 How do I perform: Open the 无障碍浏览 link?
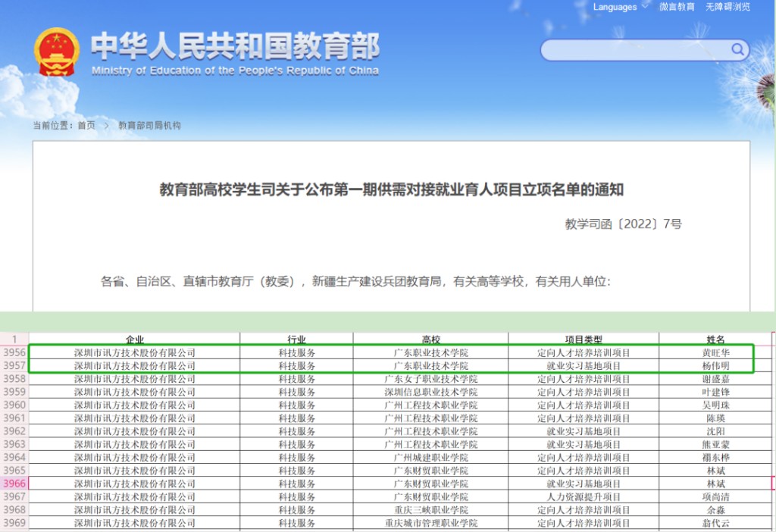pos(727,7)
